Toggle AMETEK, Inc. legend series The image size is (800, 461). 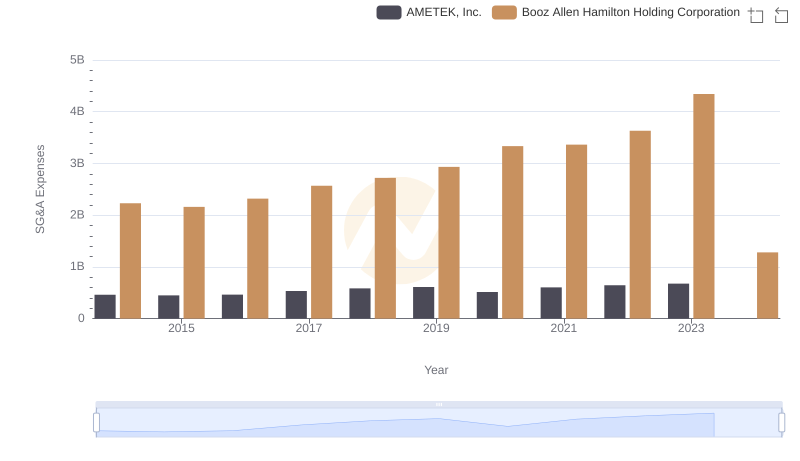coord(429,12)
